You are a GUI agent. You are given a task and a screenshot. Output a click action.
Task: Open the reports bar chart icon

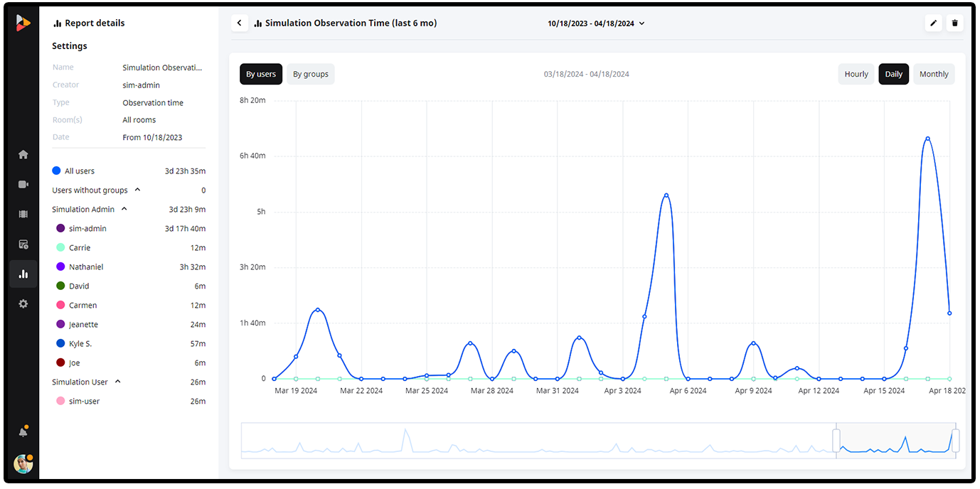point(23,274)
